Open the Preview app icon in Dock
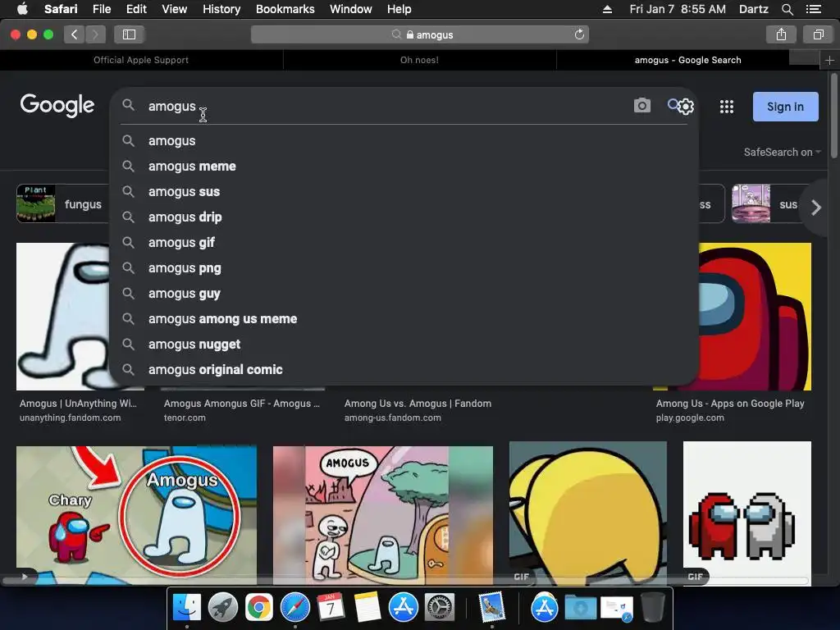 coord(492,608)
